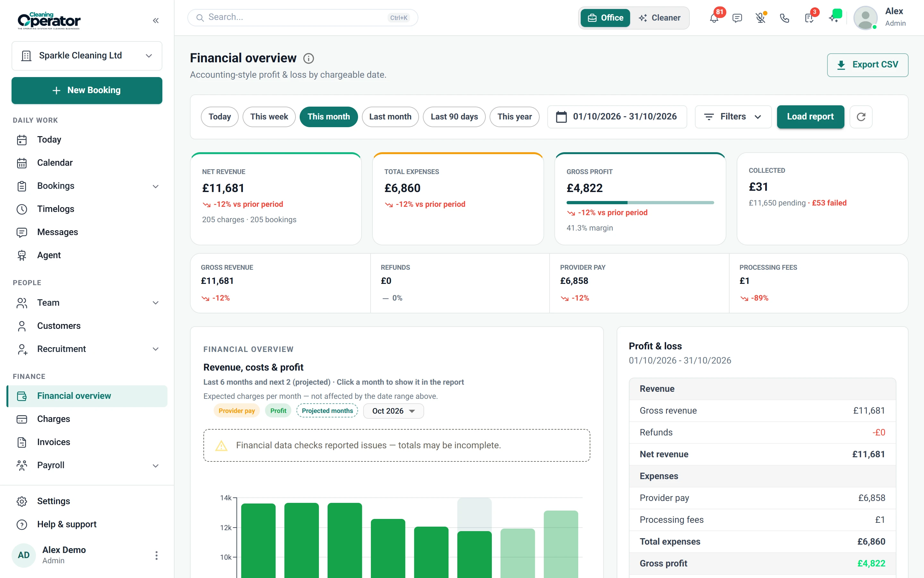Open the Filters dropdown
This screenshot has height=578, width=924.
point(733,117)
